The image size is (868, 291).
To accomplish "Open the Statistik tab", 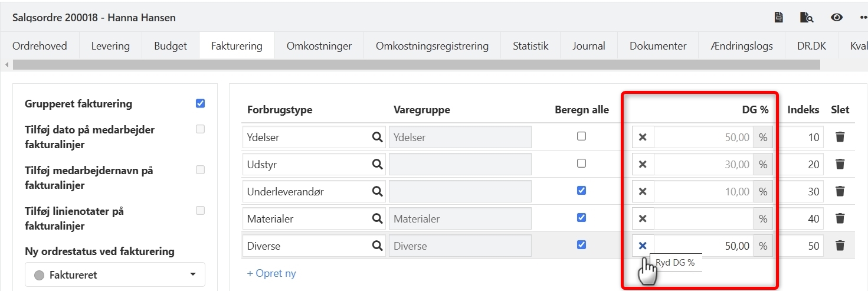I will click(530, 46).
